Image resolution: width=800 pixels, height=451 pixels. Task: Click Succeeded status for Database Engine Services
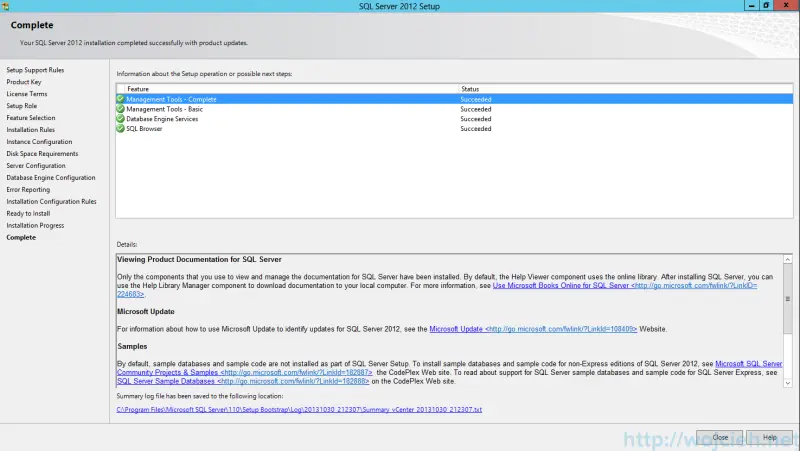[x=476, y=119]
